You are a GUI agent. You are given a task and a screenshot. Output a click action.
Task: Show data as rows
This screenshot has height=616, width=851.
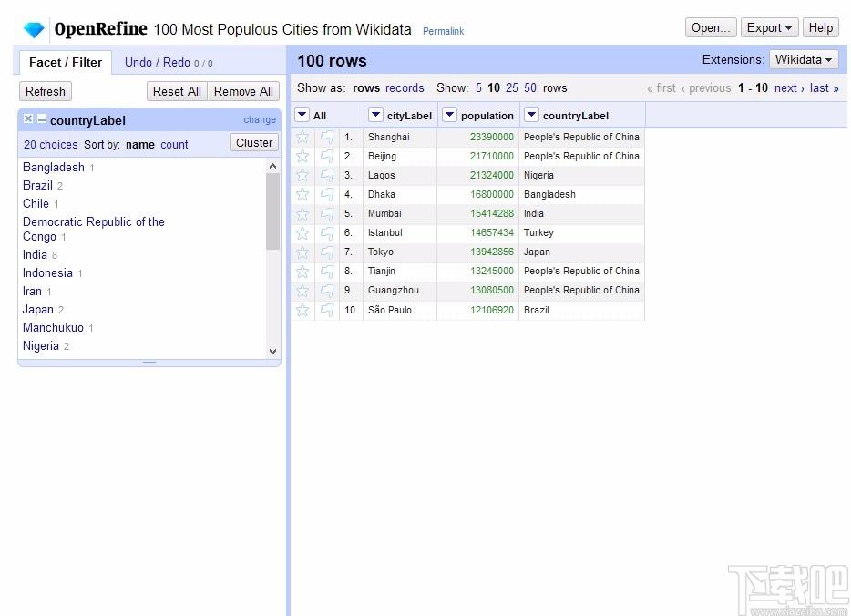365,87
